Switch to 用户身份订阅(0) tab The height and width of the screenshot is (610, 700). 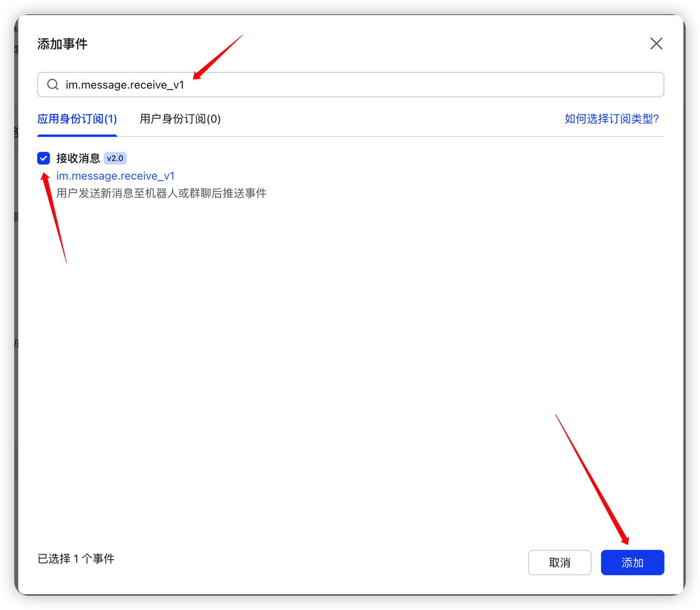coord(180,119)
